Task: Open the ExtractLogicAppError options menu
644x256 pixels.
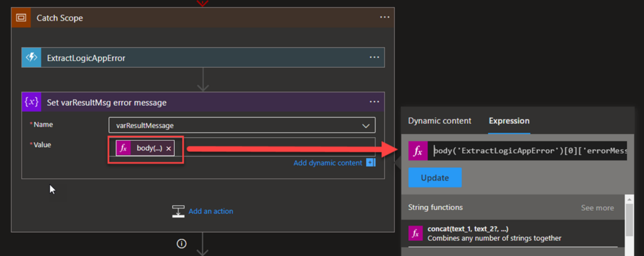Action: point(374,57)
